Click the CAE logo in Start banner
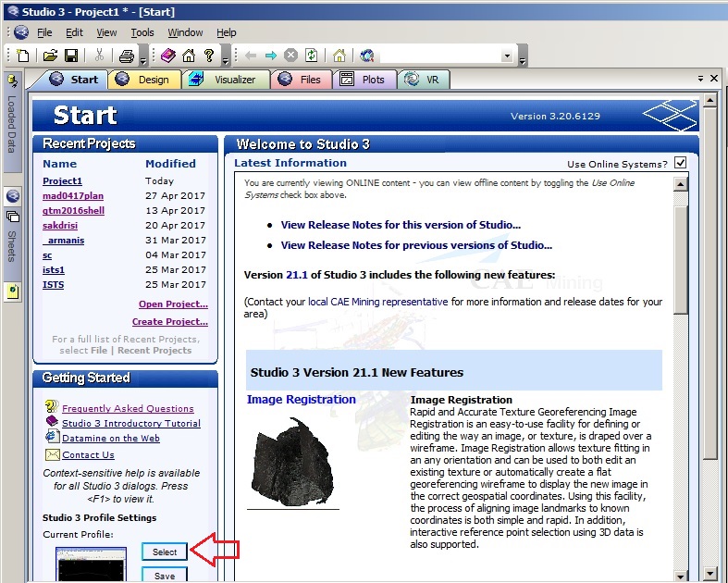The height and width of the screenshot is (583, 728). pyautogui.click(x=670, y=115)
